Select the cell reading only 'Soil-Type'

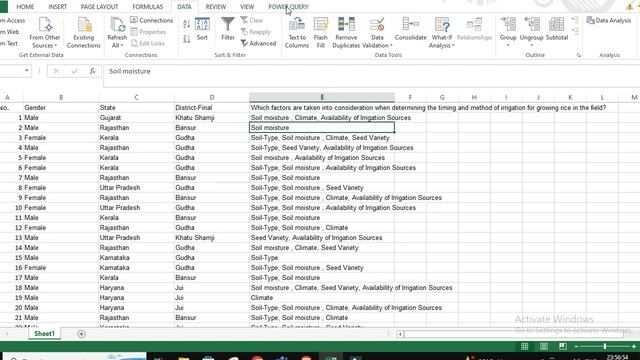(x=322, y=258)
